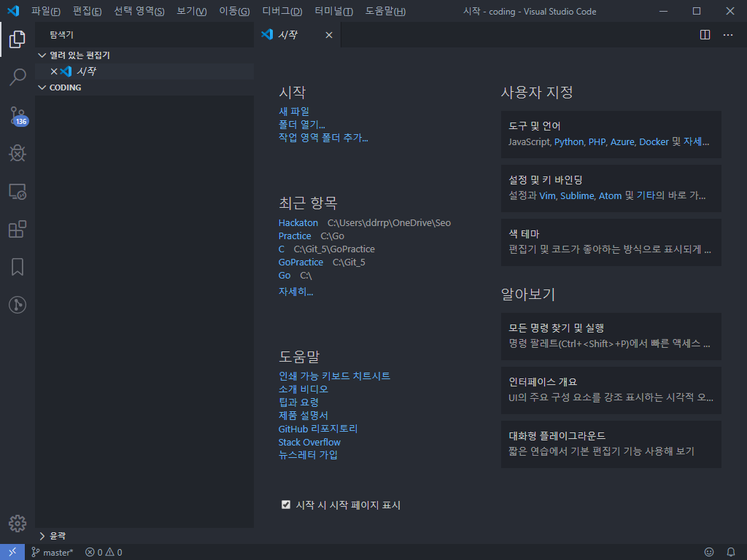Open the 제품 설명서 link
Image resolution: width=747 pixels, height=560 pixels.
(x=303, y=416)
